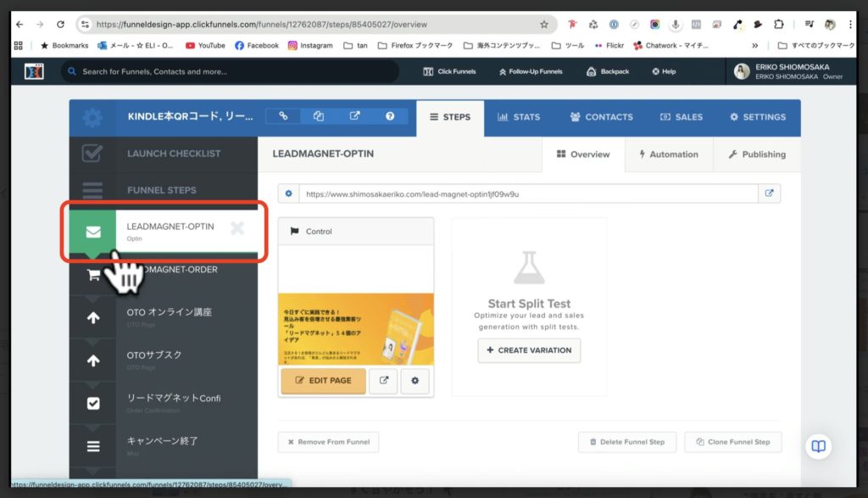Click the funnel URL link icon
This screenshot has height=498, width=868.
[x=284, y=117]
